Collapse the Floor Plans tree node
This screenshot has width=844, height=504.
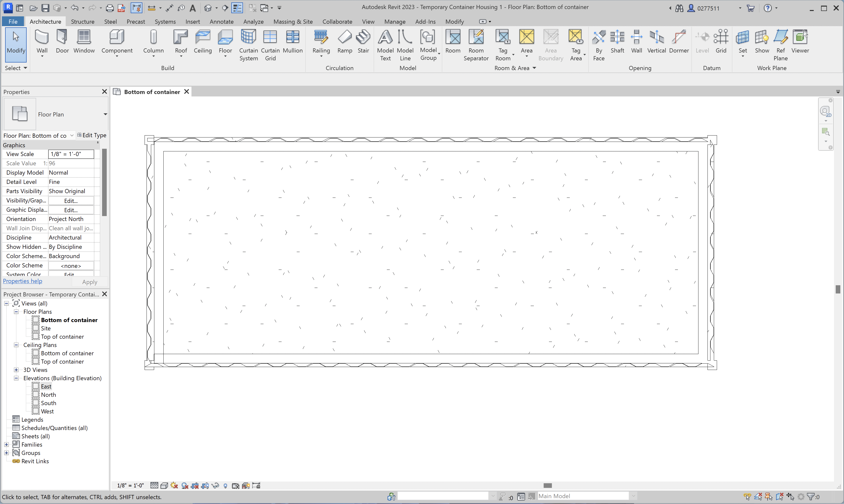tap(16, 311)
